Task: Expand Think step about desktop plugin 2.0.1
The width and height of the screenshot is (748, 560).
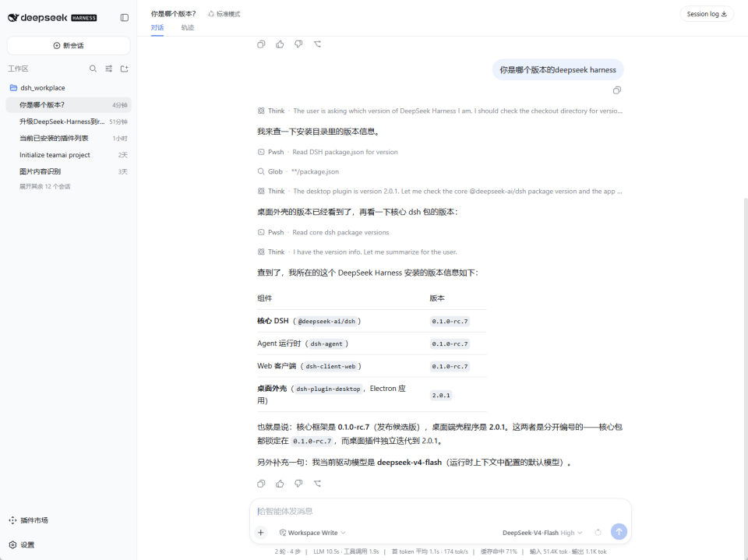Action: [439, 192]
